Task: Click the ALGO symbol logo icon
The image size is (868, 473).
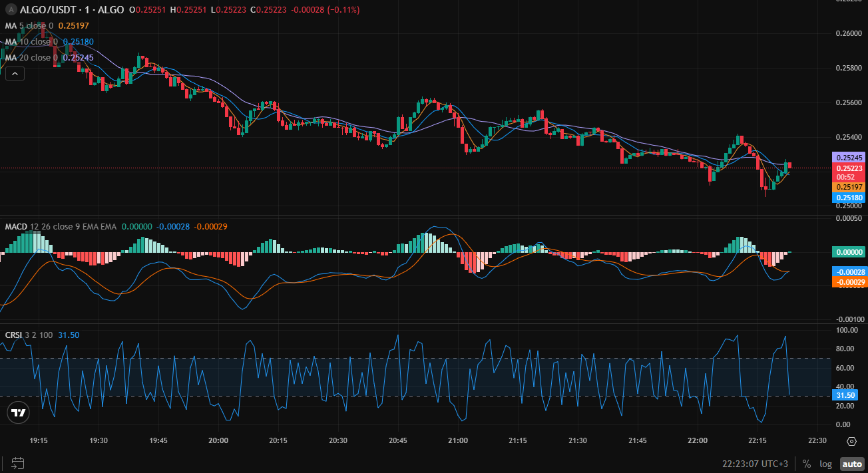Action: click(11, 10)
